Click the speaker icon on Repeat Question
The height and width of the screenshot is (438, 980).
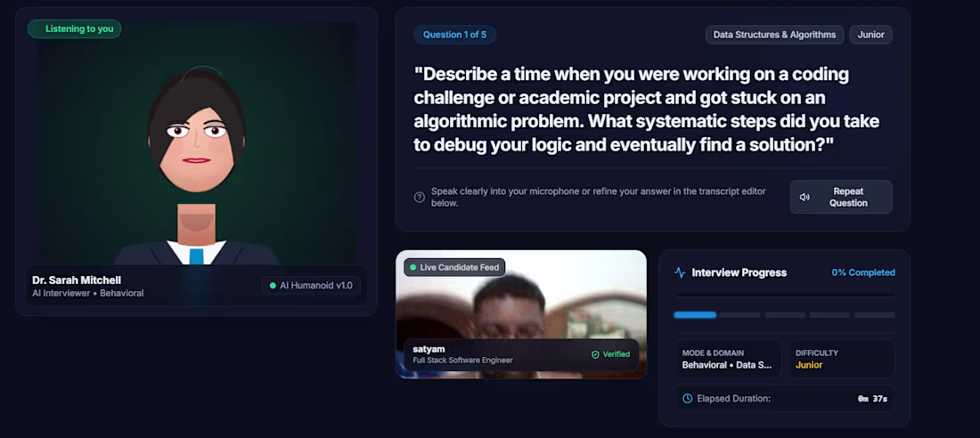coord(804,197)
